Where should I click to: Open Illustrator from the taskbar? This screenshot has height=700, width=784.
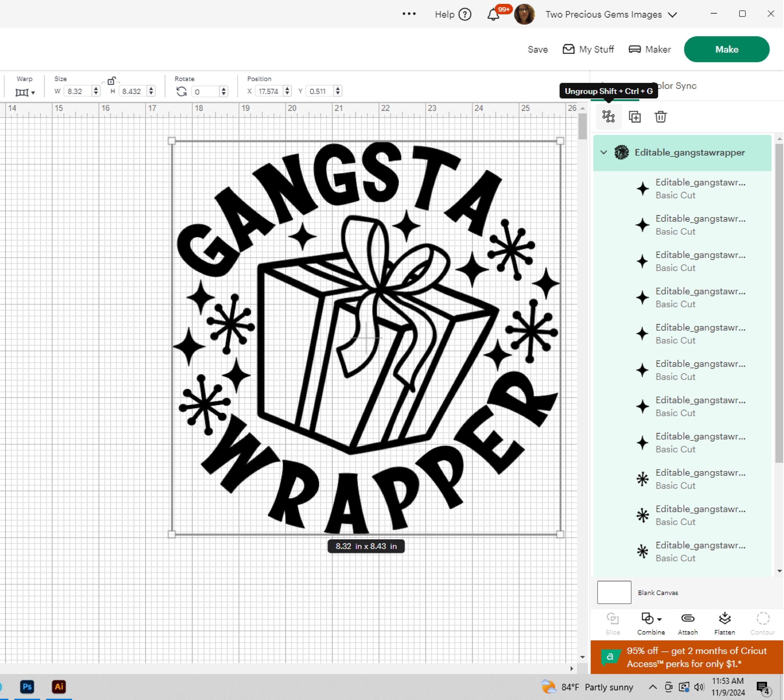(59, 687)
